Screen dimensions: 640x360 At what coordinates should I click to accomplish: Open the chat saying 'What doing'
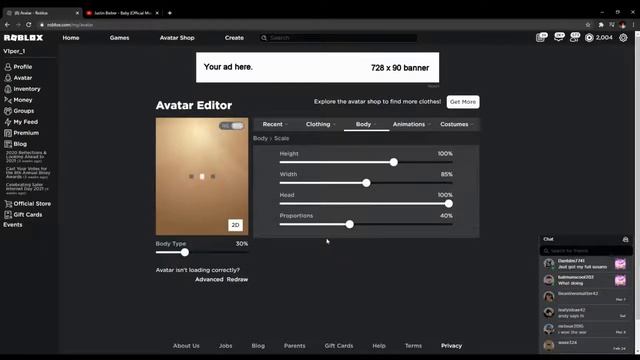pos(585,280)
